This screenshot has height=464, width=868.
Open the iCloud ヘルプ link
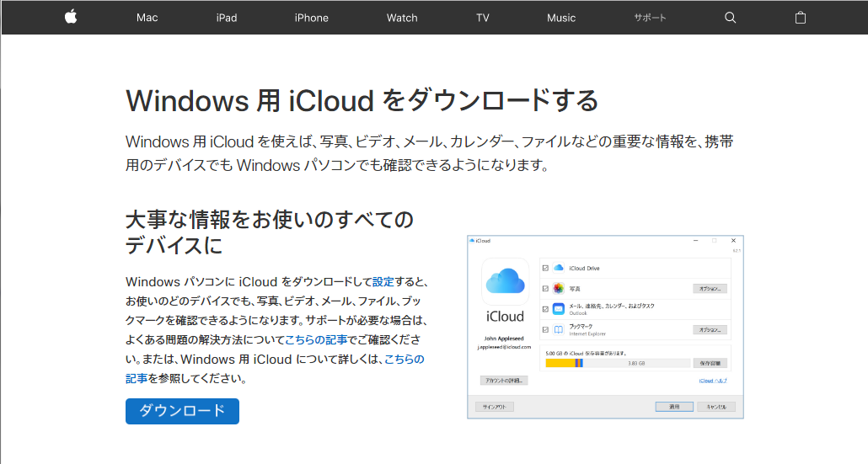[712, 381]
